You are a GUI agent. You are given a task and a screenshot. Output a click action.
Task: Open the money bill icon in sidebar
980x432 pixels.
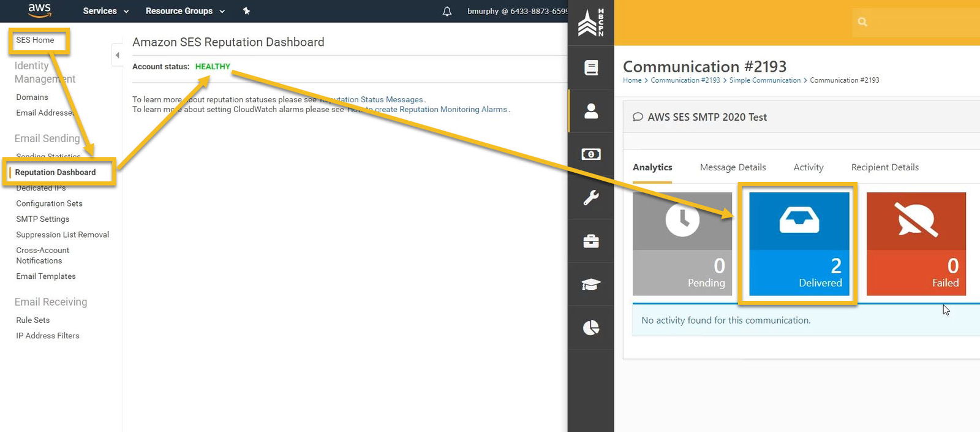click(x=591, y=154)
